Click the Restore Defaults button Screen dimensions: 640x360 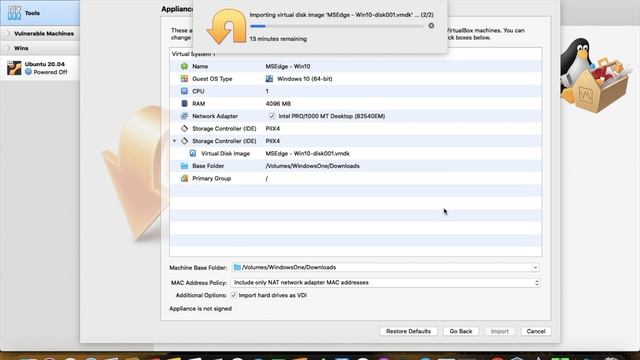pos(408,331)
